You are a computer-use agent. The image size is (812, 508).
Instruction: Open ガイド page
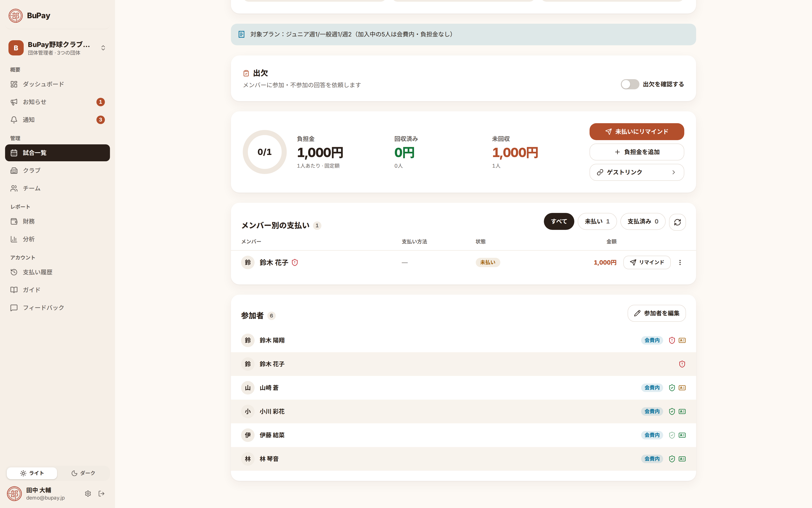coord(57,290)
